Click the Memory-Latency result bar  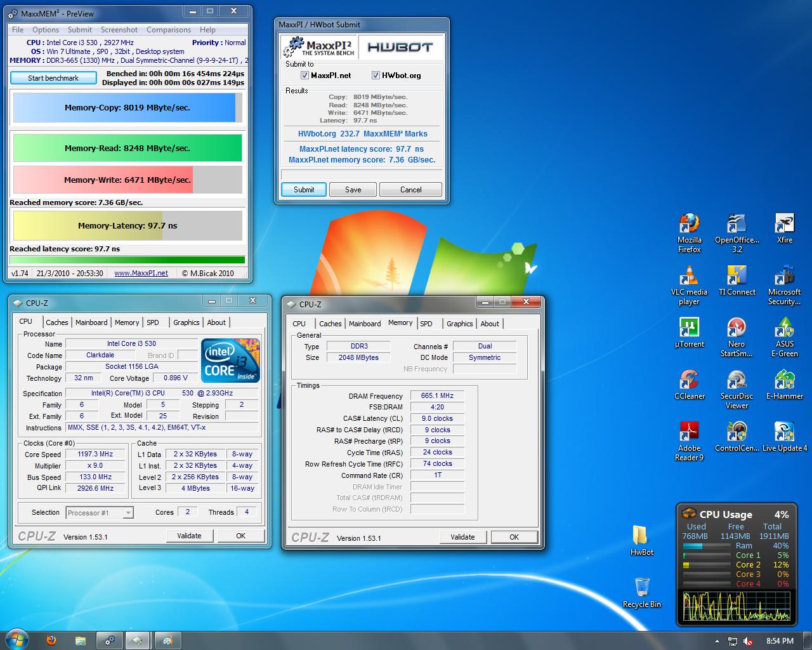point(128,225)
